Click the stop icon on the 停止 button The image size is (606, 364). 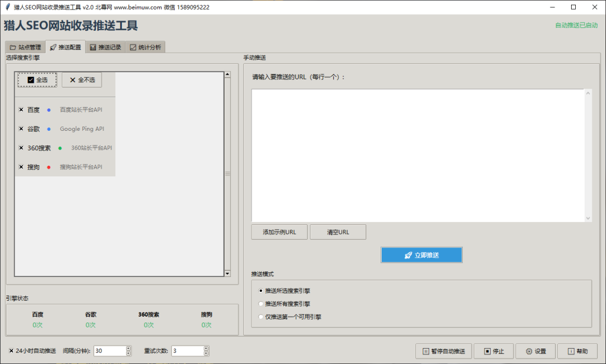486,351
